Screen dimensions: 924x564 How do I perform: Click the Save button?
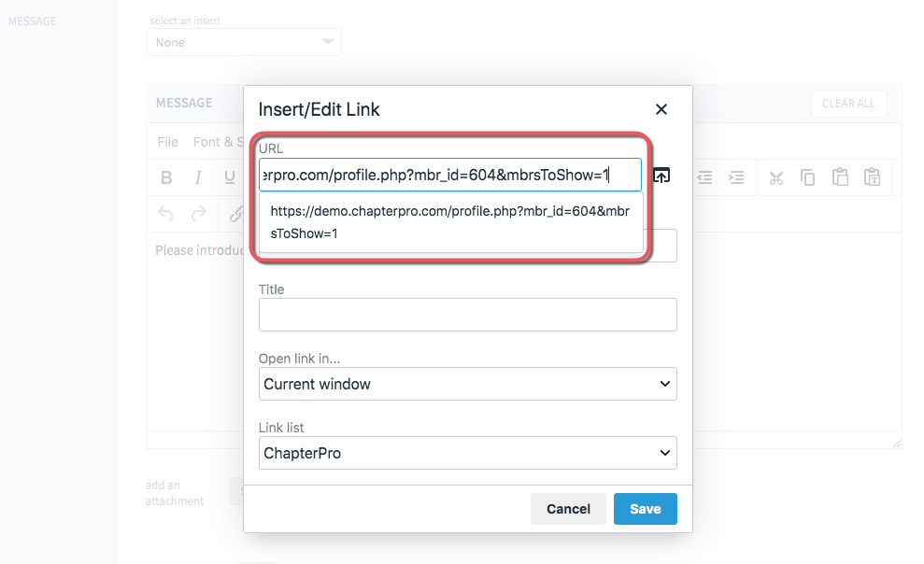click(x=646, y=509)
